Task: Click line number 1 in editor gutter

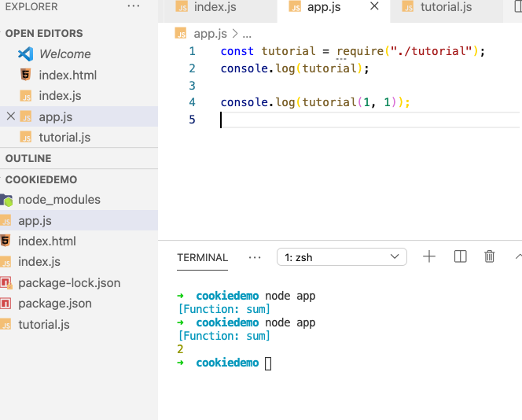Action: pos(192,51)
